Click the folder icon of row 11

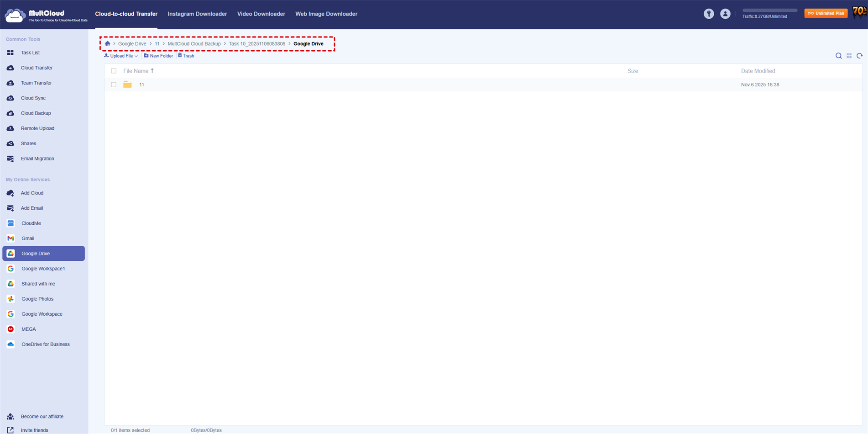pos(127,85)
